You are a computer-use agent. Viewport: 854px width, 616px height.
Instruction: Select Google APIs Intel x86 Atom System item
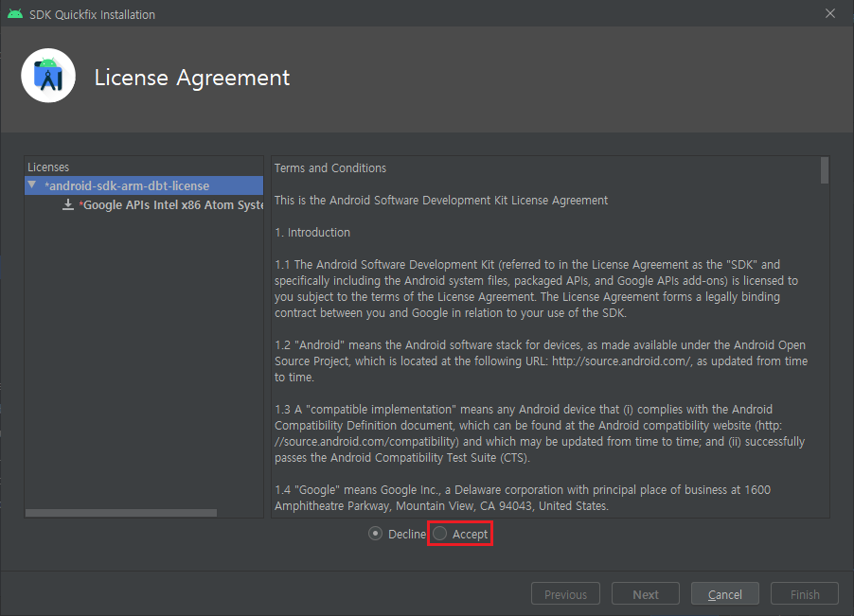click(x=171, y=205)
